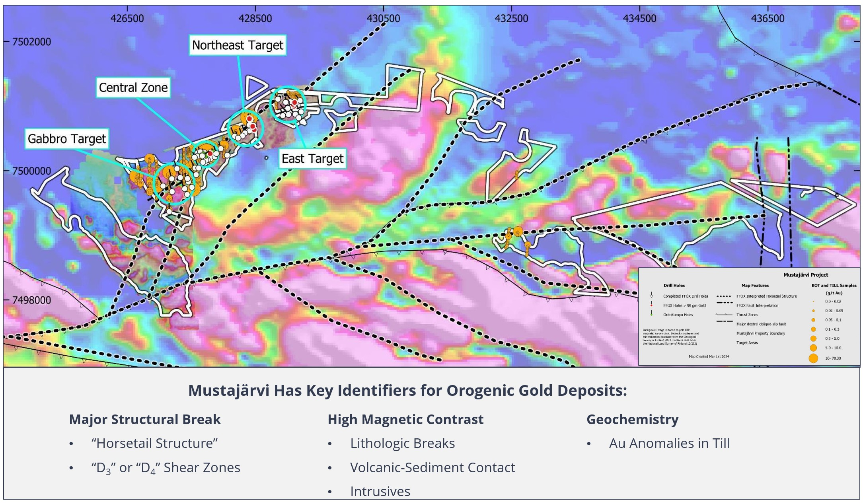Click the red FFOX Holes > 90 gm Gold symbol

651,304
